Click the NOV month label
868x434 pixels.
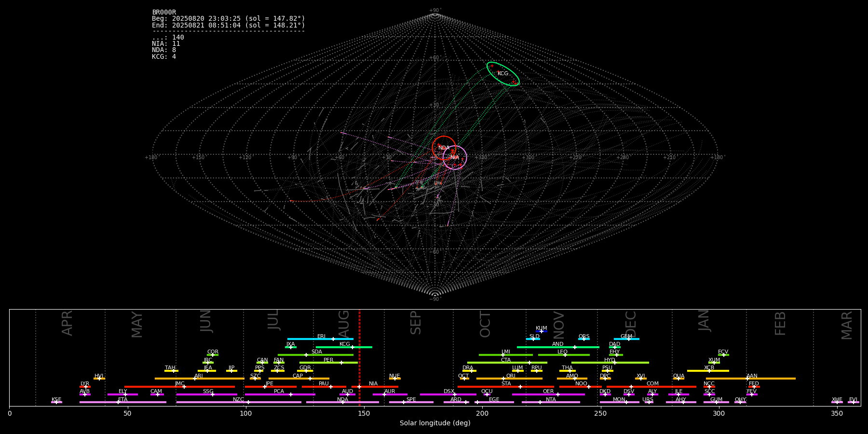click(559, 324)
